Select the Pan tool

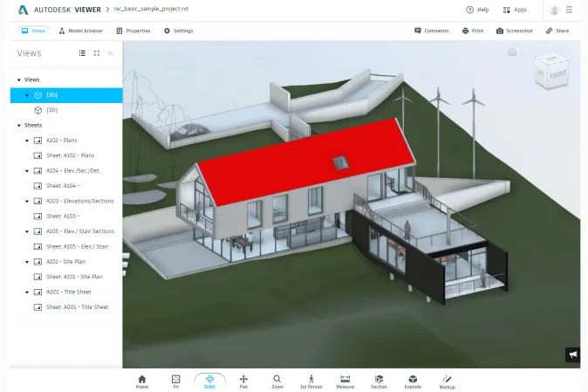243,380
